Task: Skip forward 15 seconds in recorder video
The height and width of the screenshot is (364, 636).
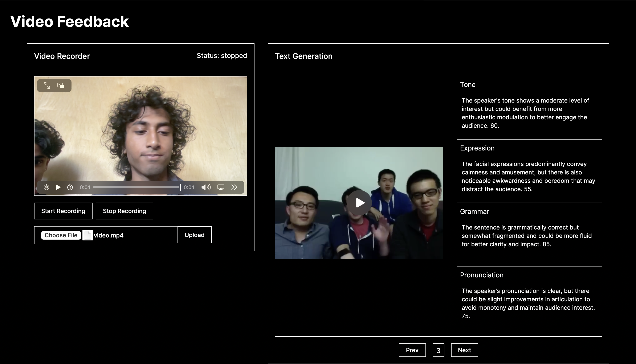Action: pos(70,187)
